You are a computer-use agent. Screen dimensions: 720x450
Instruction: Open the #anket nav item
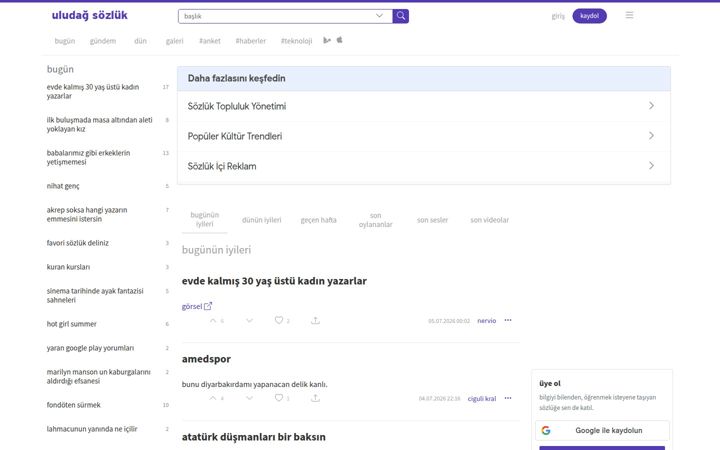210,41
